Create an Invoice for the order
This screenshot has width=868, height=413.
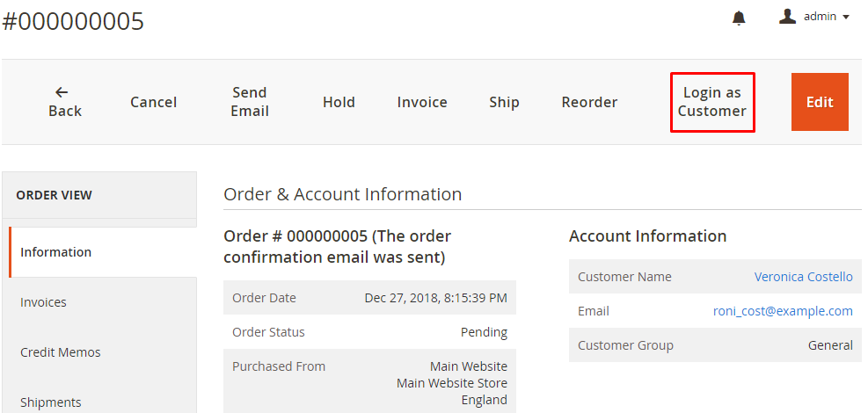[x=422, y=102]
